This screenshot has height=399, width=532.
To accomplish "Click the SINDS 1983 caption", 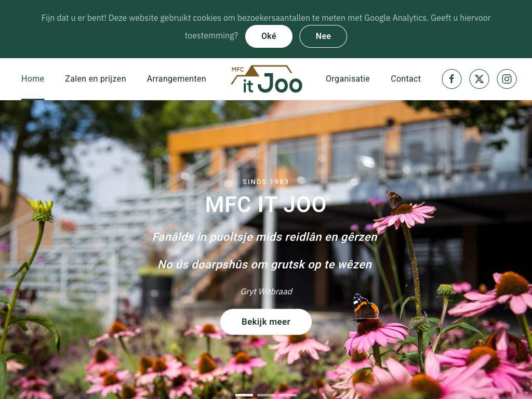I will 265,182.
